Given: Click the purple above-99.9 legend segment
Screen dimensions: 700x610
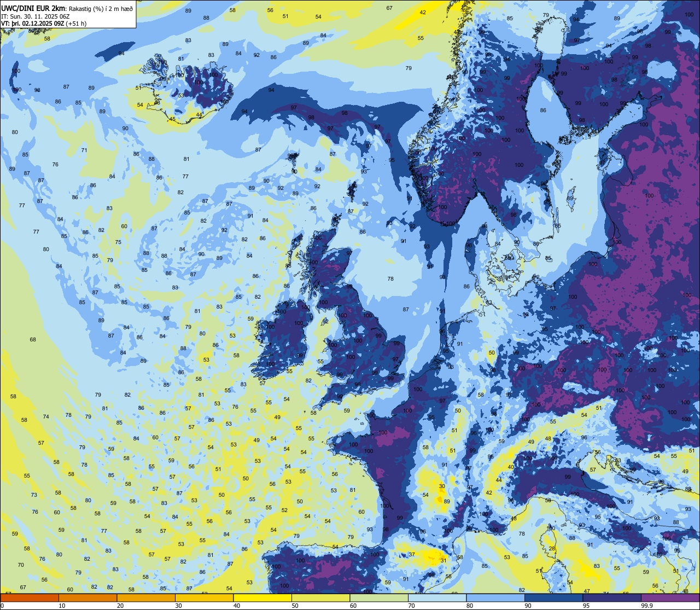Looking at the screenshot, I should click(670, 597).
